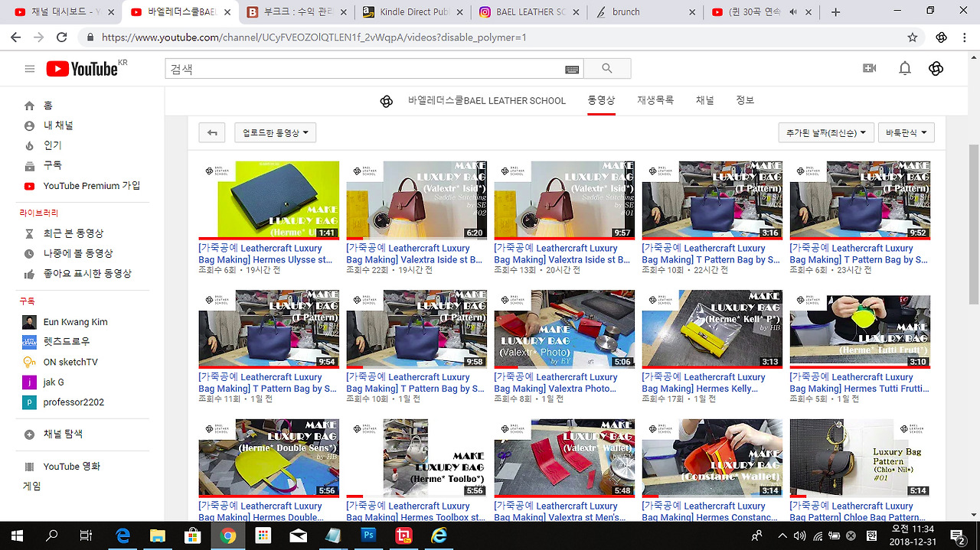The width and height of the screenshot is (980, 550).
Task: Click the YouTube Movies film icon
Action: pyautogui.click(x=30, y=467)
